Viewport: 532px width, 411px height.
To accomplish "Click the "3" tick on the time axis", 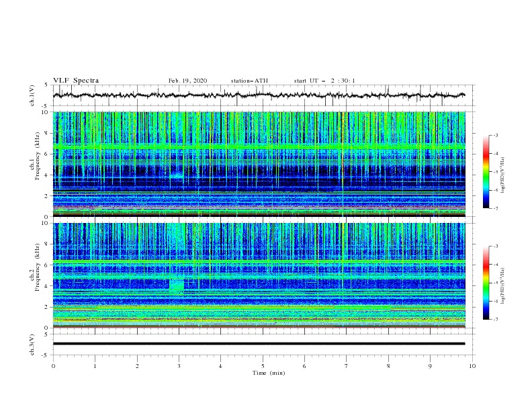I will pyautogui.click(x=179, y=366).
